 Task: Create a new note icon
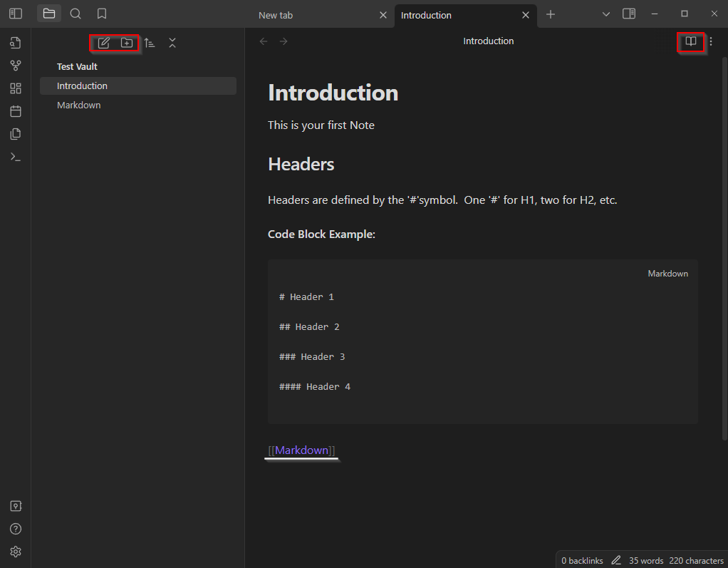pyautogui.click(x=103, y=43)
